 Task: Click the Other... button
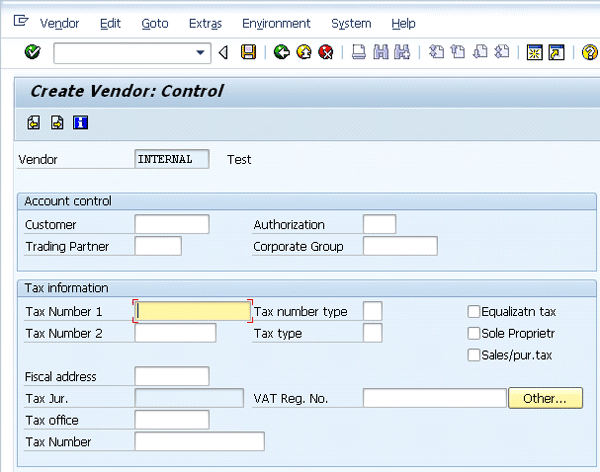(x=544, y=398)
